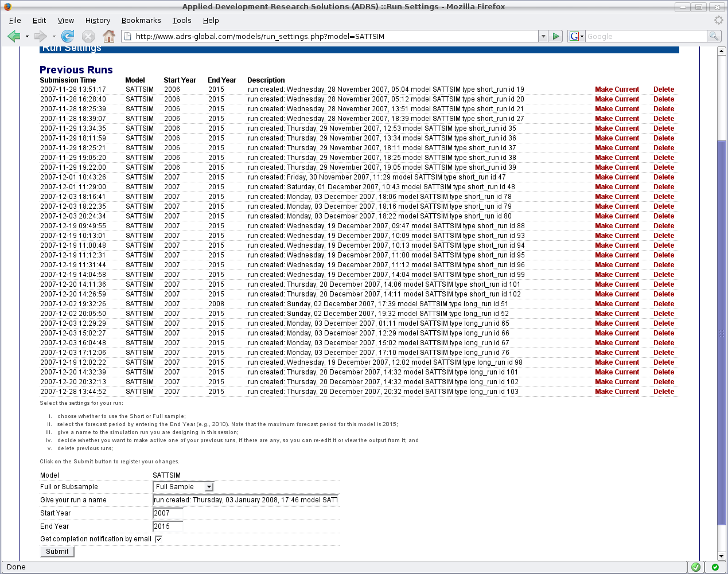Open the Bookmarks menu

point(141,20)
